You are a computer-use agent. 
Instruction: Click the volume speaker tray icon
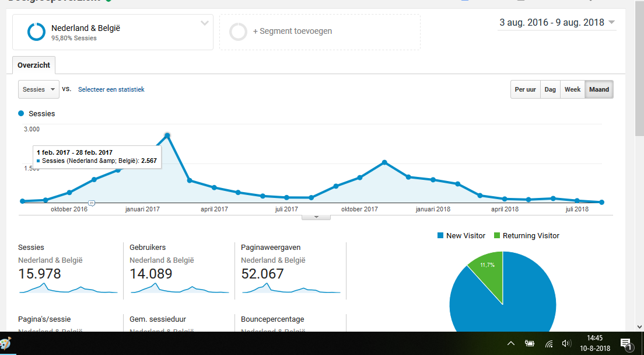[x=567, y=343]
